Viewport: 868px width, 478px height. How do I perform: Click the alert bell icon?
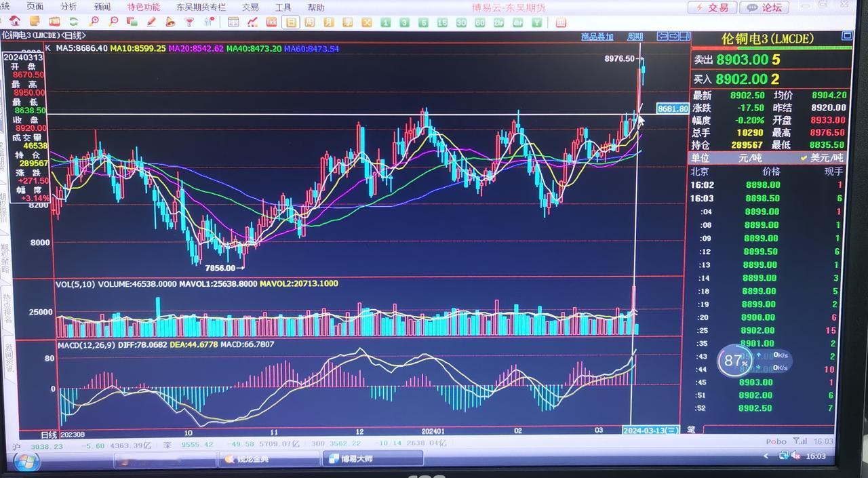(170, 22)
